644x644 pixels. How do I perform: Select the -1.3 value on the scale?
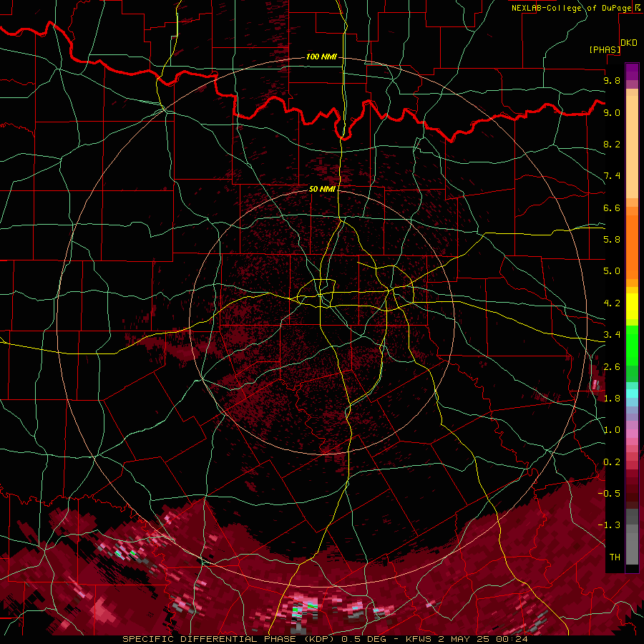[x=609, y=525]
